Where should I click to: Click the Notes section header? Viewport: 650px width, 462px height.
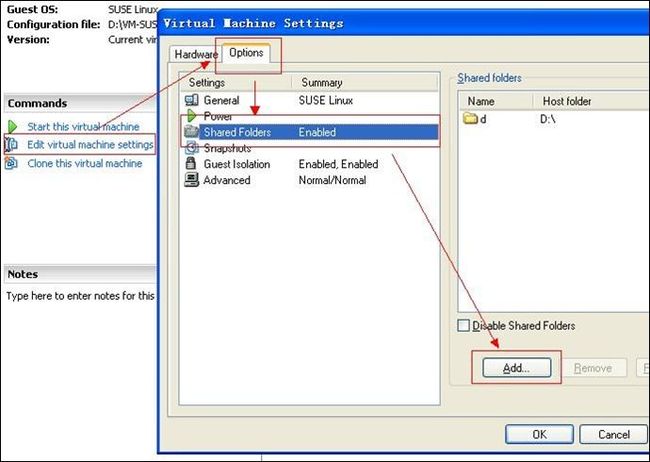click(80, 274)
